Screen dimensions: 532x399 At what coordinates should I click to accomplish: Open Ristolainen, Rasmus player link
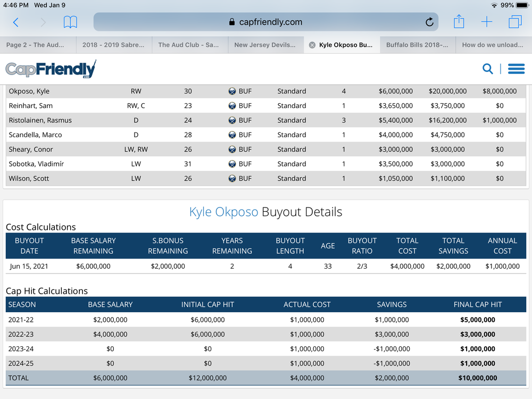pos(40,120)
